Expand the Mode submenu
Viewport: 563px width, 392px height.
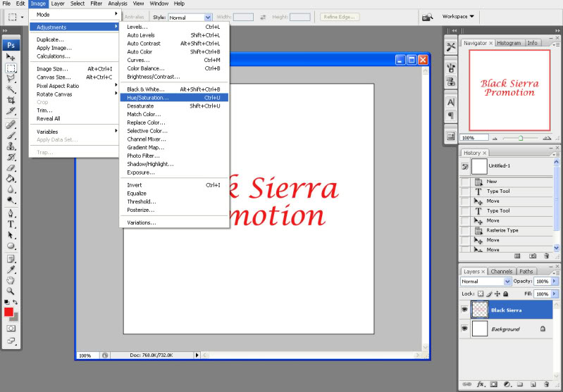74,15
